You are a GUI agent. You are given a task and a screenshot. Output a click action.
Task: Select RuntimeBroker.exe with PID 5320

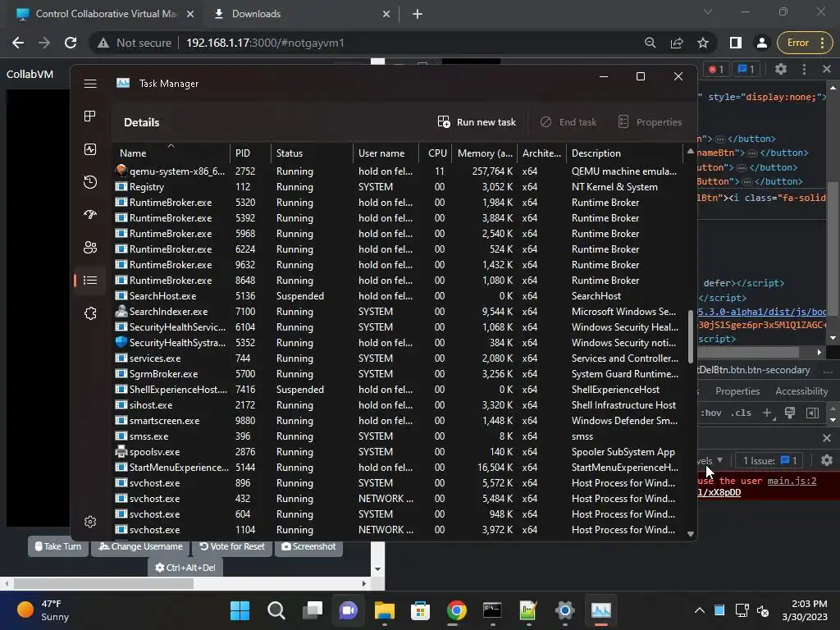coord(399,203)
